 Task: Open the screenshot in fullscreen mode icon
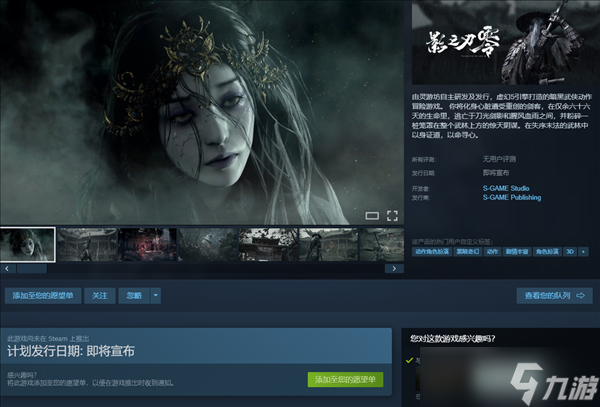[392, 216]
